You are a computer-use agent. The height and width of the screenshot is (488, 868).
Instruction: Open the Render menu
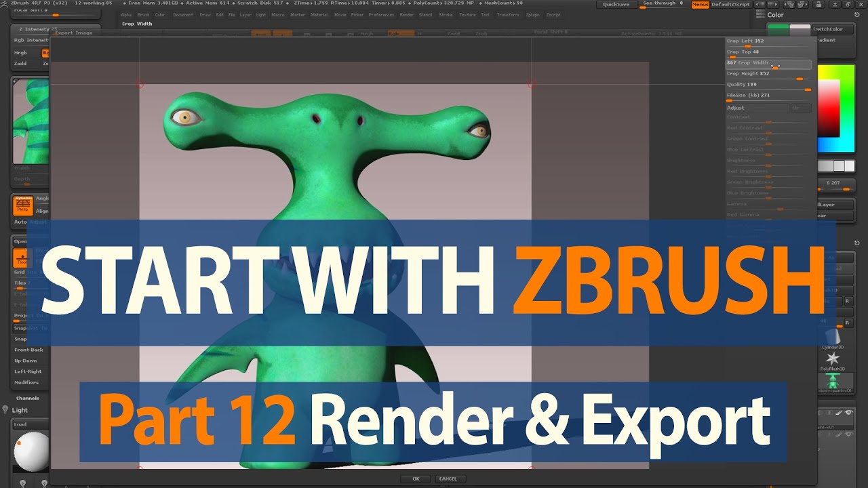click(406, 14)
